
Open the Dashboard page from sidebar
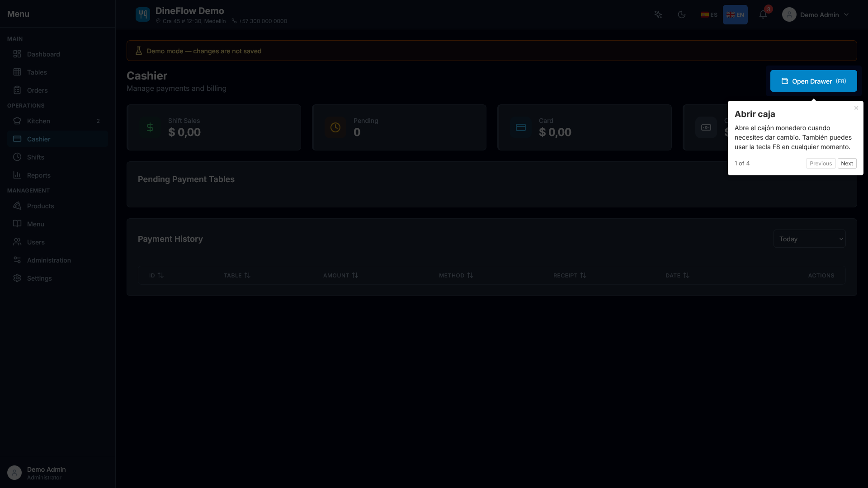tap(58, 54)
